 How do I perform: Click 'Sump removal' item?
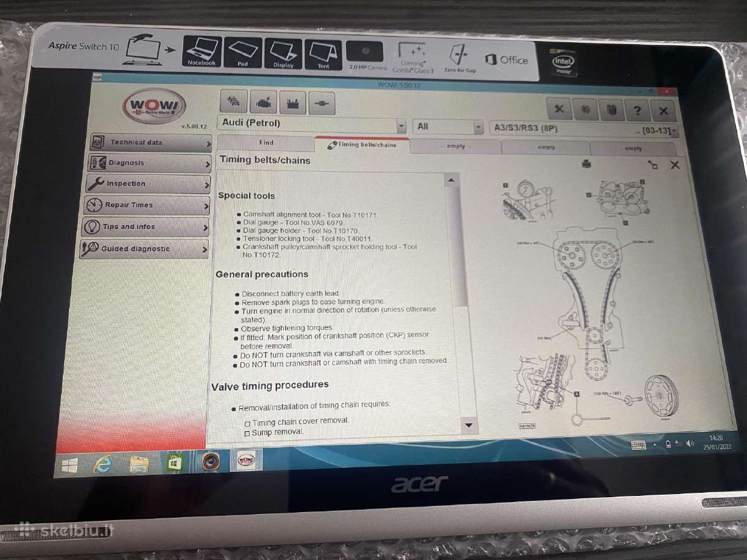click(x=278, y=432)
